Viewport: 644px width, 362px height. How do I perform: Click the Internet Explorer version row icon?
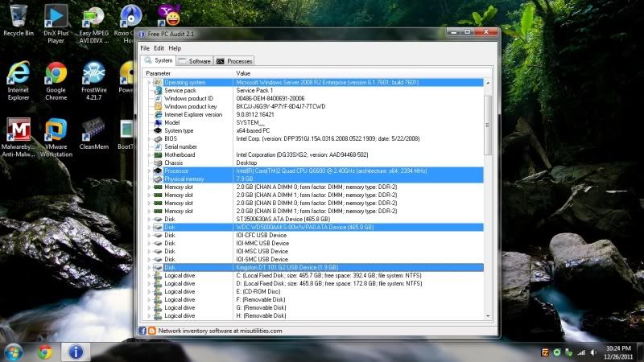point(158,114)
